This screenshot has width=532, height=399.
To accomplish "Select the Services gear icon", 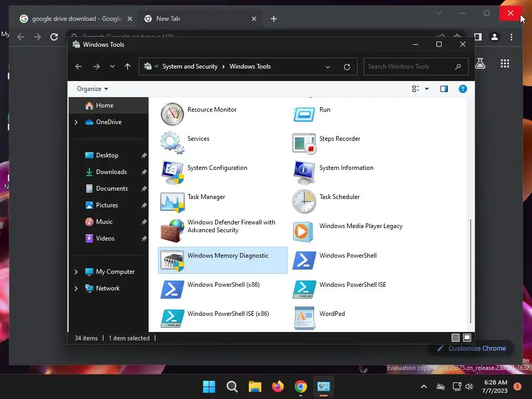I will 172,143.
